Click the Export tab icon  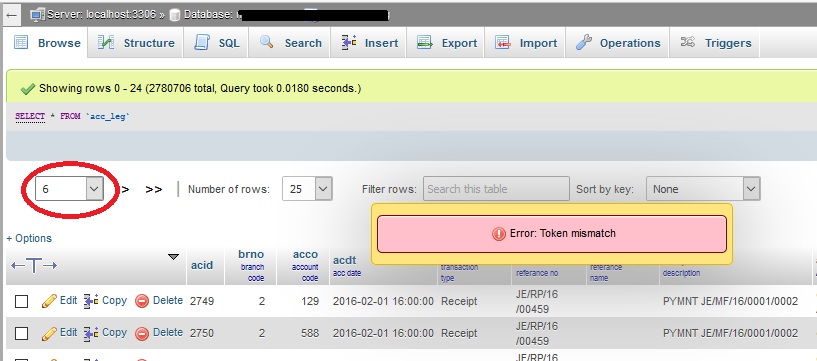tap(425, 42)
